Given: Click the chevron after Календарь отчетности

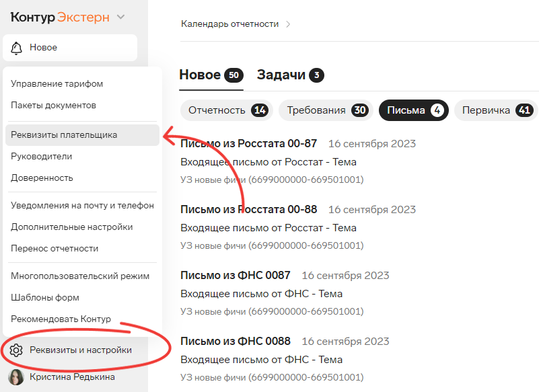Looking at the screenshot, I should pyautogui.click(x=288, y=24).
